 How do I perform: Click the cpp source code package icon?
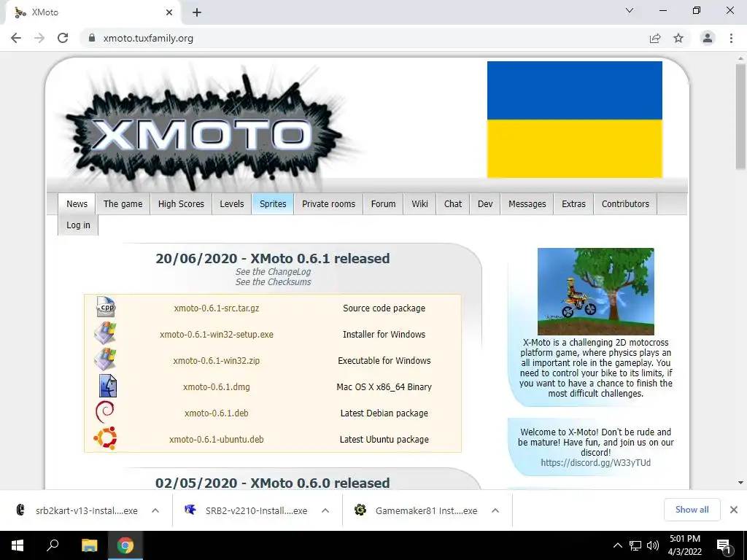tap(106, 307)
